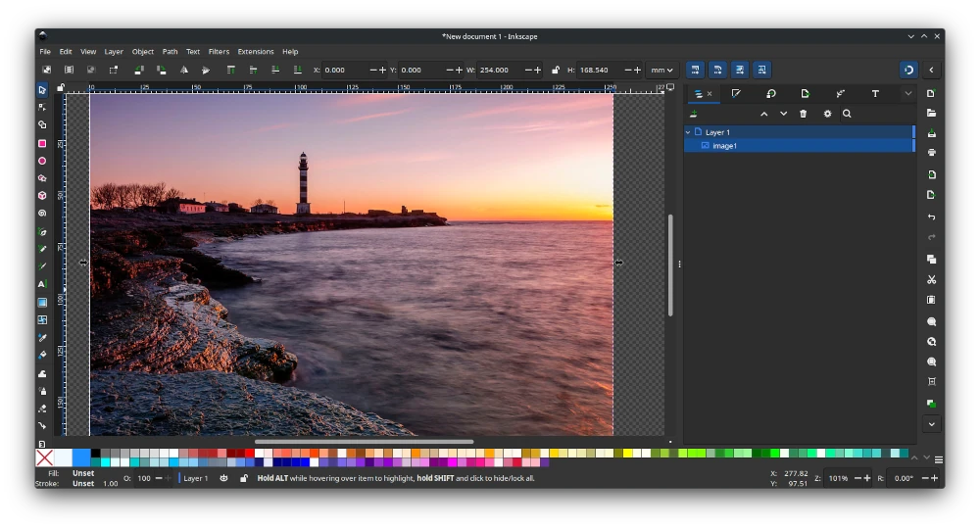The height and width of the screenshot is (530, 980).
Task: Select the Ellipse tool
Action: point(42,161)
